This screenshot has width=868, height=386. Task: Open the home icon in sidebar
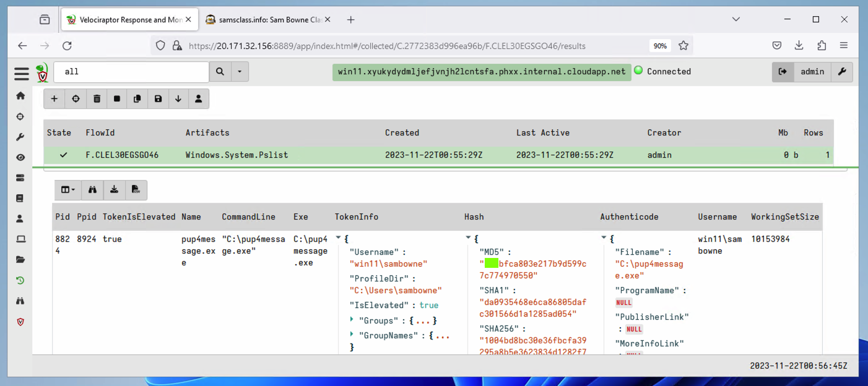(x=20, y=96)
